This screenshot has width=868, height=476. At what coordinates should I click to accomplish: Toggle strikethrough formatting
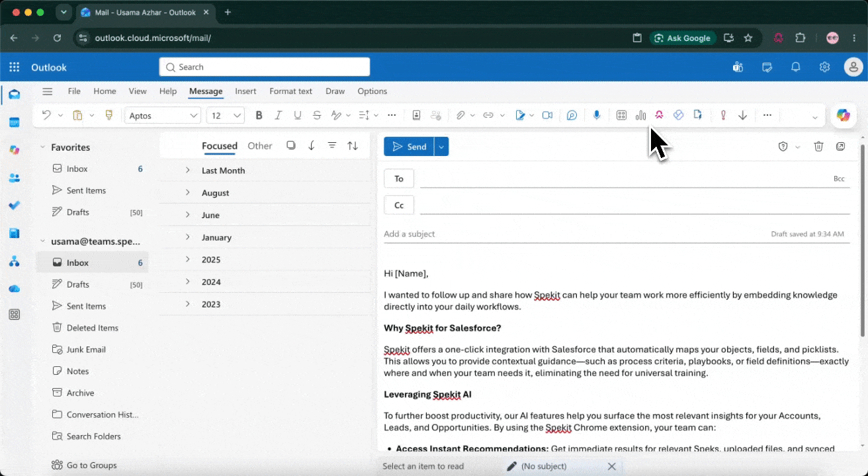(317, 115)
